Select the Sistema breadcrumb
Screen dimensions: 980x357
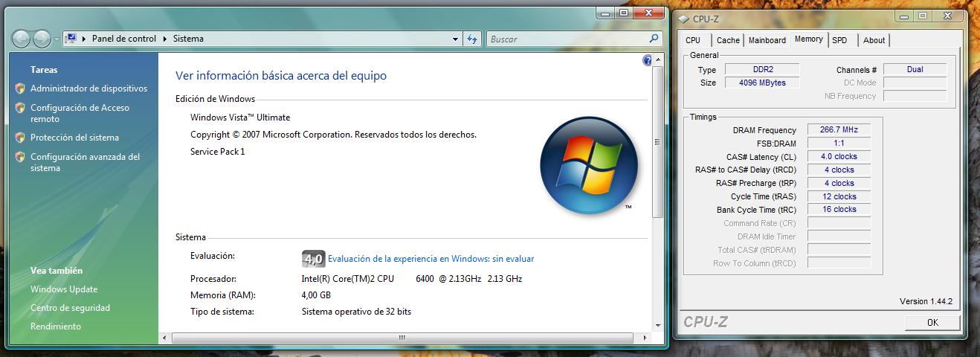pos(188,39)
